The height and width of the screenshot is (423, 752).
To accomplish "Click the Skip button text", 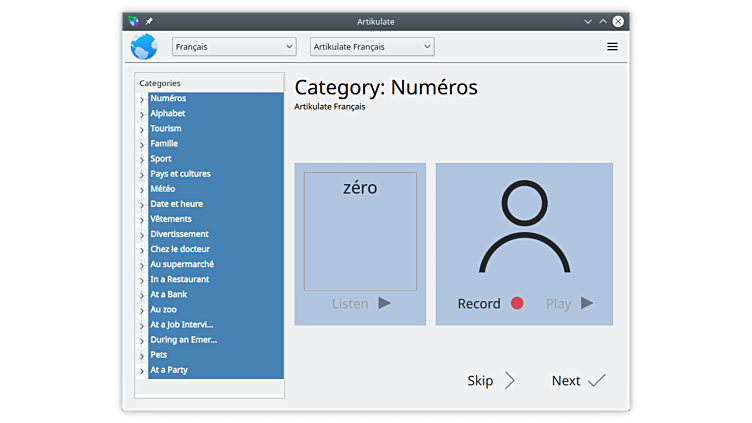I will 480,381.
